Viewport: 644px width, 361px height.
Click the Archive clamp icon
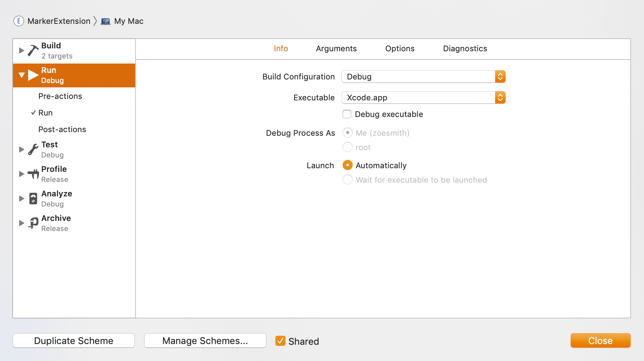click(x=33, y=223)
